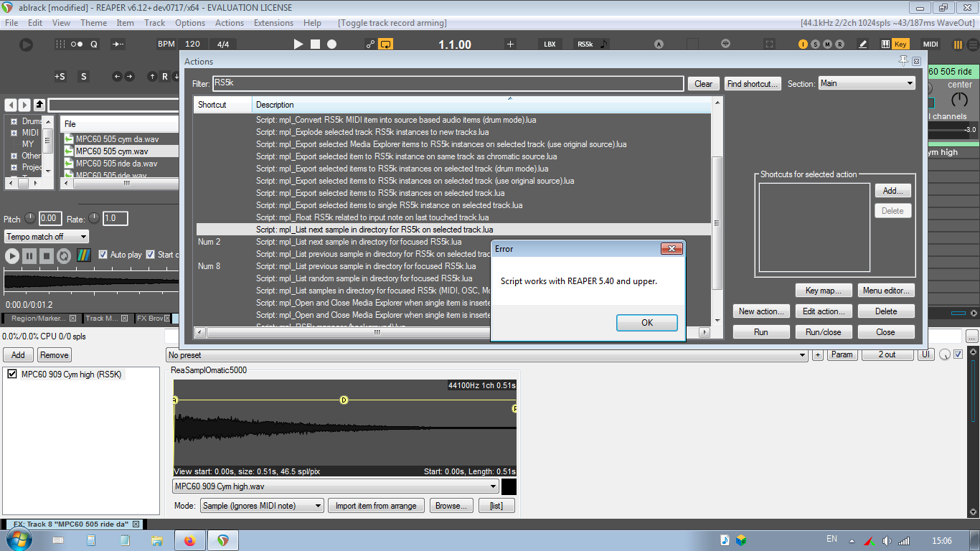980x551 pixels.
Task: Click Browse... in ReaSamplOmatic5000
Action: click(452, 506)
